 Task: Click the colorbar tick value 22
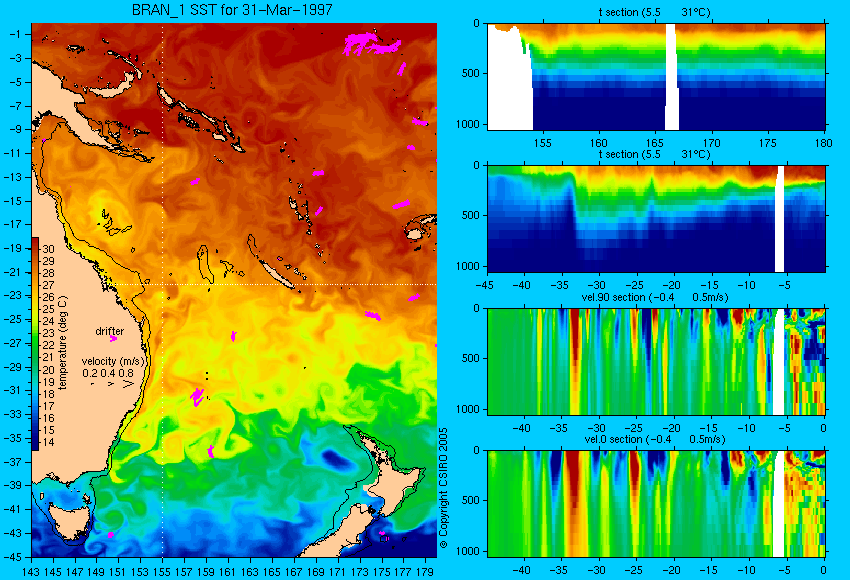coord(48,345)
